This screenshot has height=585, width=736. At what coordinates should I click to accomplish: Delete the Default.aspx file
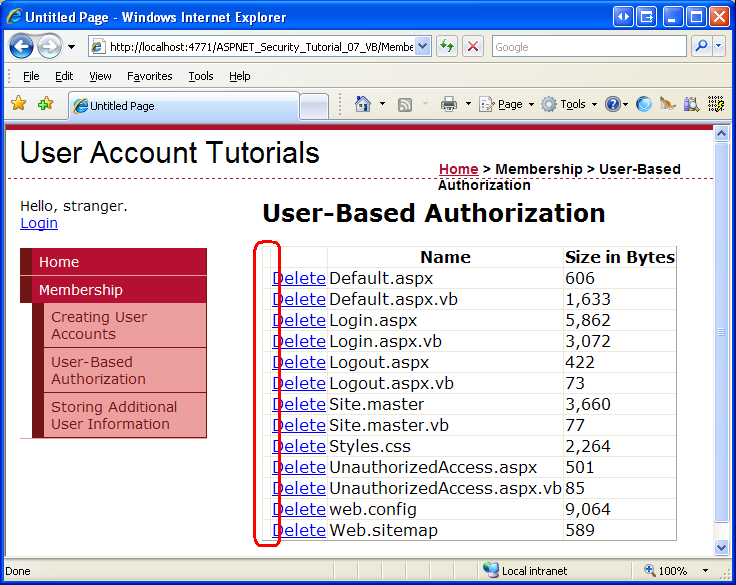pyautogui.click(x=299, y=278)
